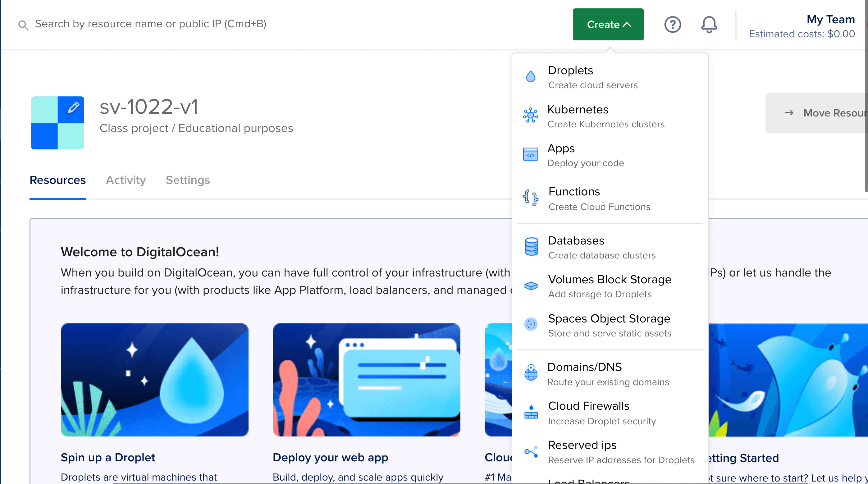Click 'Welcome to DigitalOcean!' heading
The width and height of the screenshot is (868, 484).
pos(140,252)
